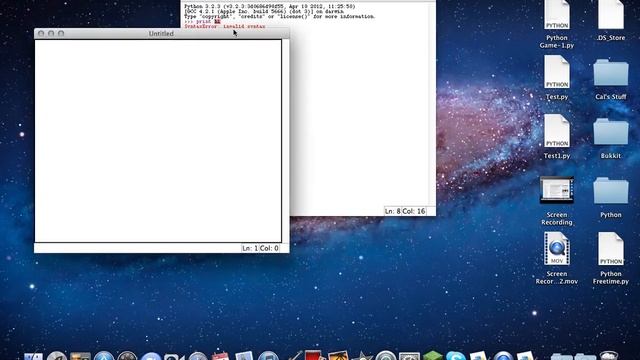The image size is (640, 360).
Task: Open the Calendar icon in the Dock
Action: 220,356
